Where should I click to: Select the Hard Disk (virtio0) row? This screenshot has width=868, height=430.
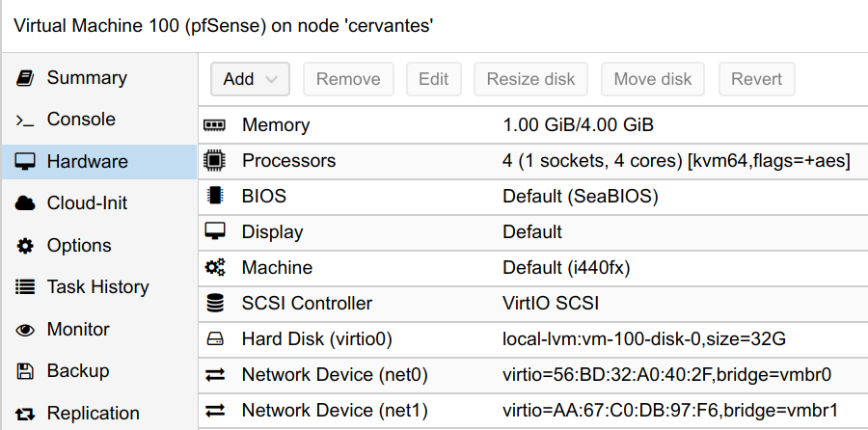click(x=533, y=338)
